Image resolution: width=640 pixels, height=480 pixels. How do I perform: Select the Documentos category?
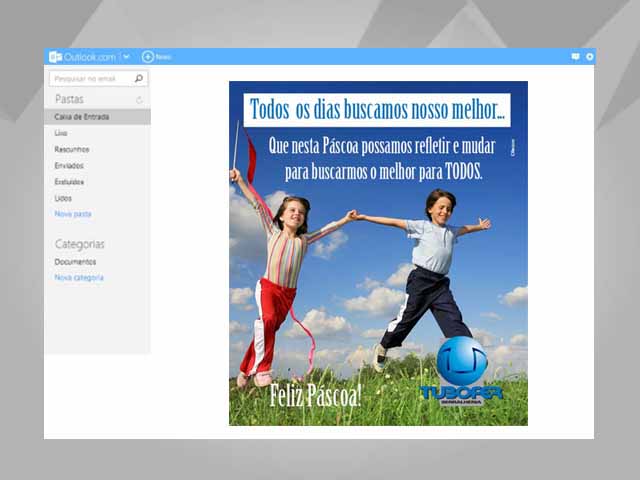tap(76, 262)
